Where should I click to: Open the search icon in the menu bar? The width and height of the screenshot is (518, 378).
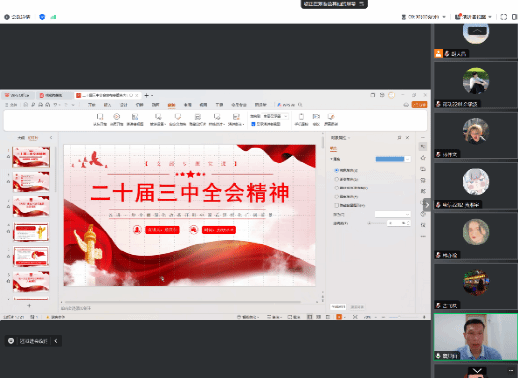pyautogui.click(x=300, y=105)
